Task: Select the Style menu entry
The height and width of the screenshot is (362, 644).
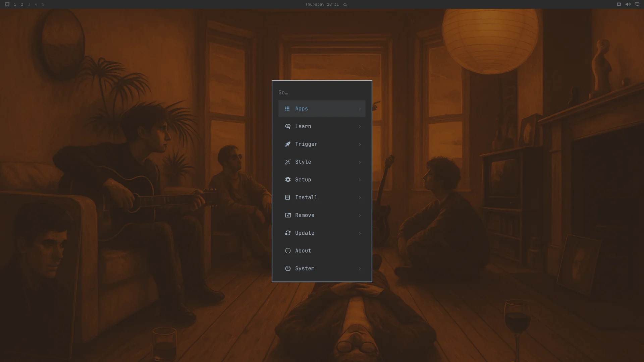Action: [322, 162]
